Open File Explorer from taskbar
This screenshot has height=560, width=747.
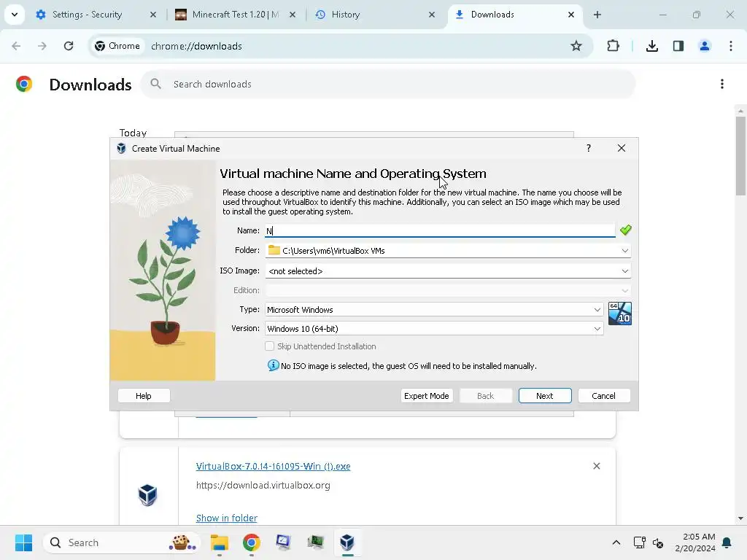[220, 542]
